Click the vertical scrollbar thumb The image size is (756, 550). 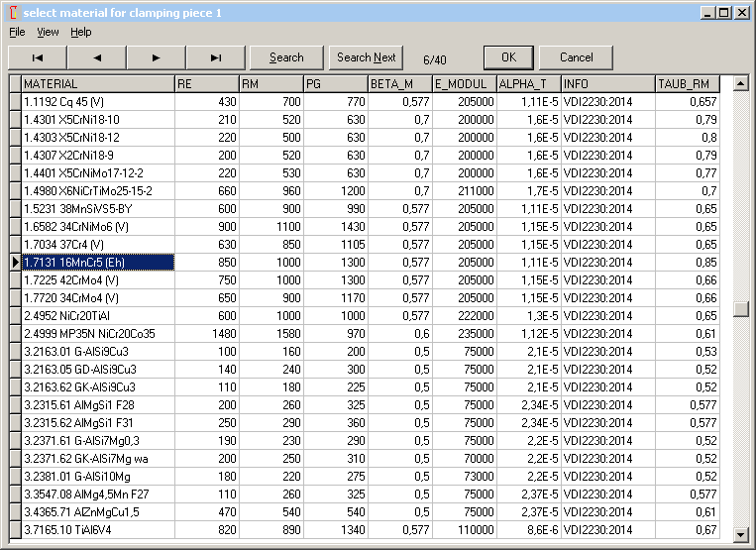(740, 309)
